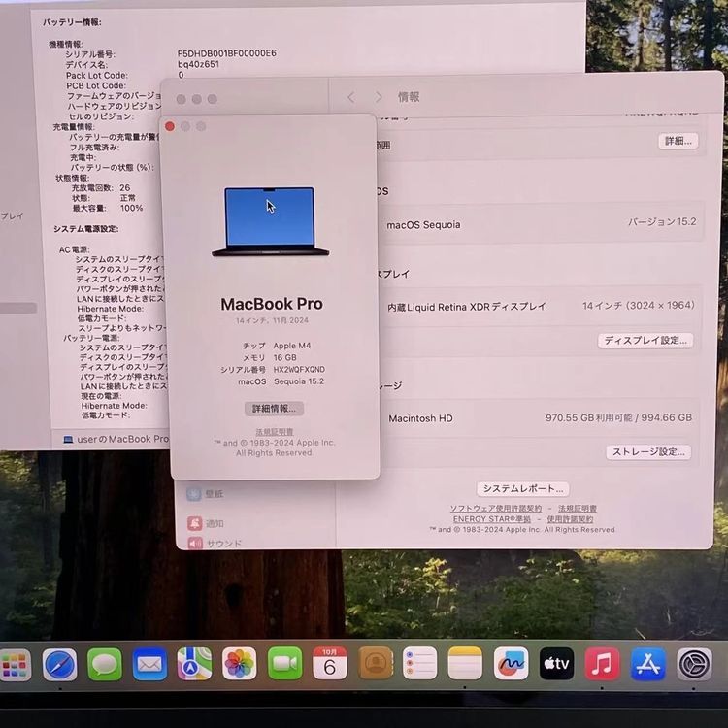Select サウンド in System Settings sidebar
Image resolution: width=728 pixels, height=728 pixels.
click(215, 544)
